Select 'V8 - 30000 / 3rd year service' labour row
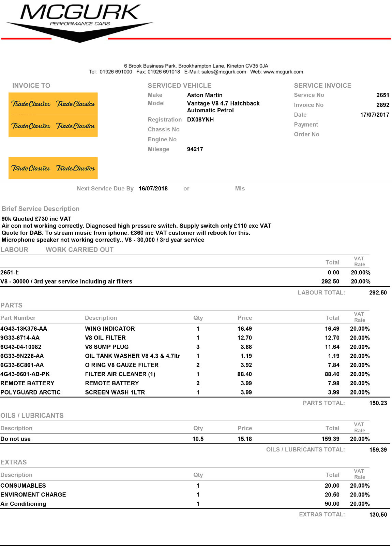Screen dimensions: 392x546 tap(185, 282)
